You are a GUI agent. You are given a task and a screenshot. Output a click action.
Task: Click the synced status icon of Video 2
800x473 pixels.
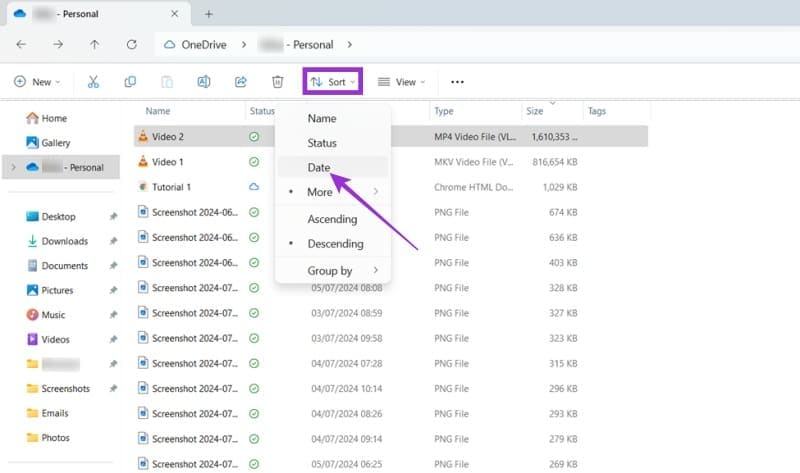(x=254, y=137)
